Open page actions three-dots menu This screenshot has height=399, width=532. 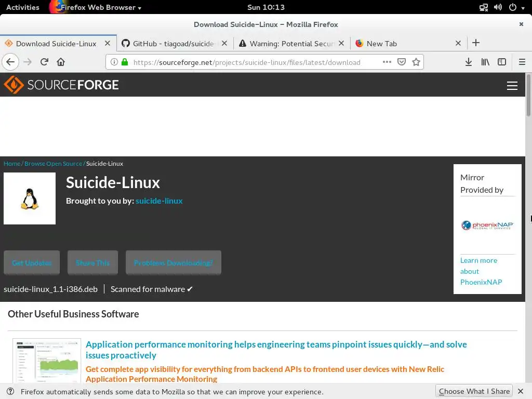click(387, 62)
